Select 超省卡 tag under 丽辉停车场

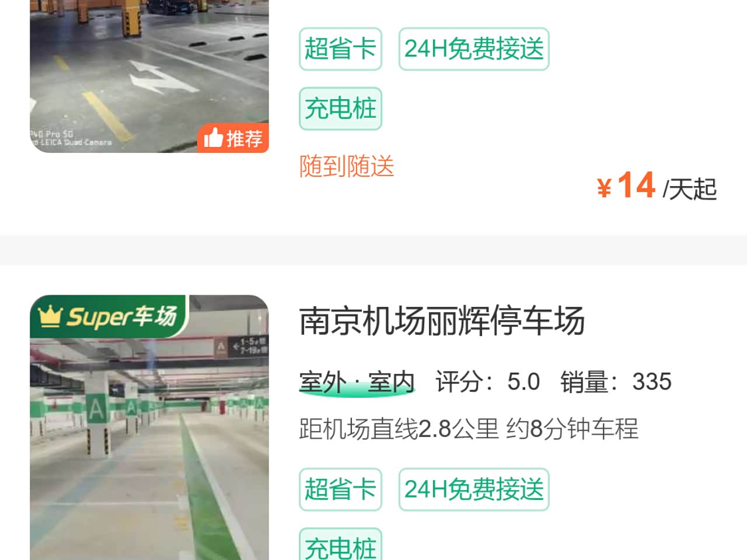340,489
